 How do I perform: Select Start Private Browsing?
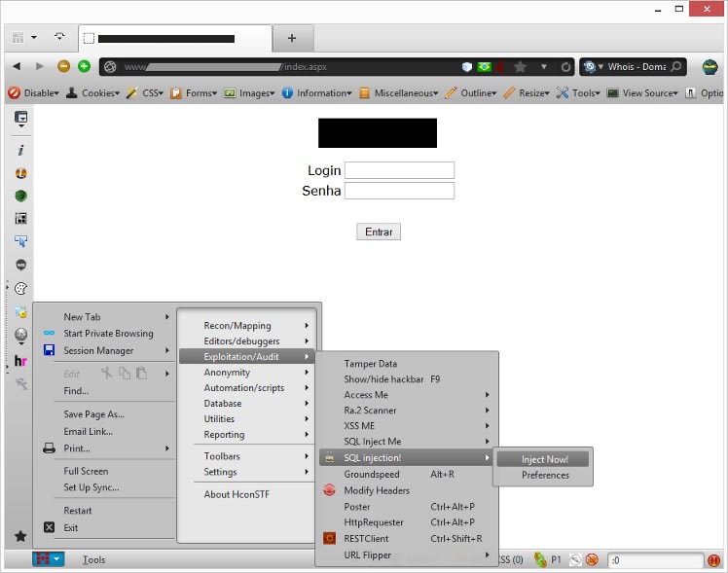[106, 333]
